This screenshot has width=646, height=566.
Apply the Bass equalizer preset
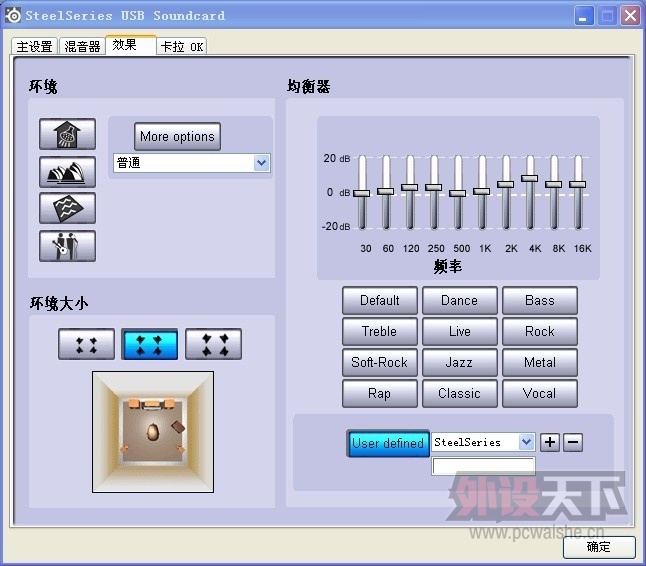click(540, 301)
